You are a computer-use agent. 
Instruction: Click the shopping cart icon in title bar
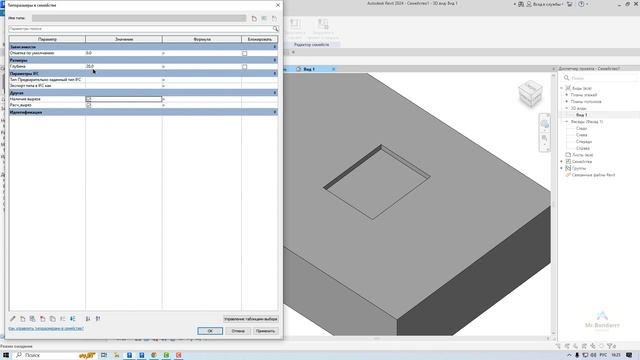tap(570, 4)
